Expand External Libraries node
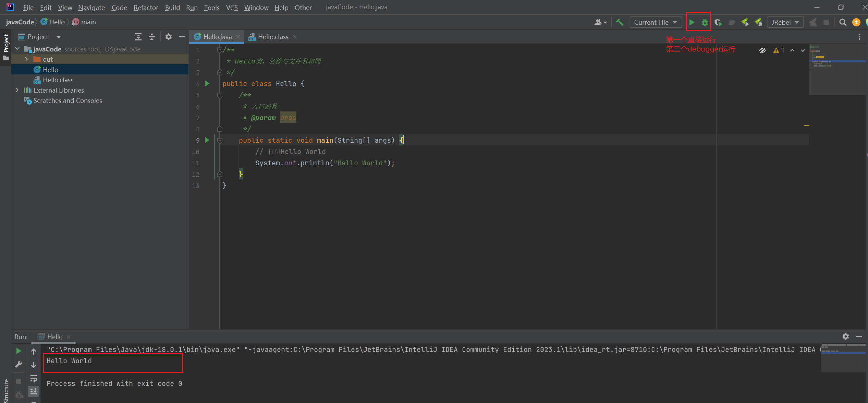 (x=17, y=90)
